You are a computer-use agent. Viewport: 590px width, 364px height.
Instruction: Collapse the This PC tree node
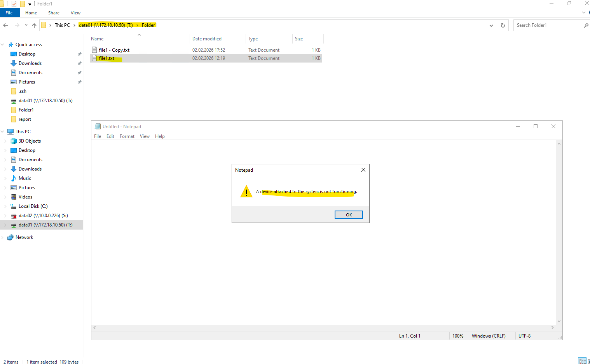(2, 132)
